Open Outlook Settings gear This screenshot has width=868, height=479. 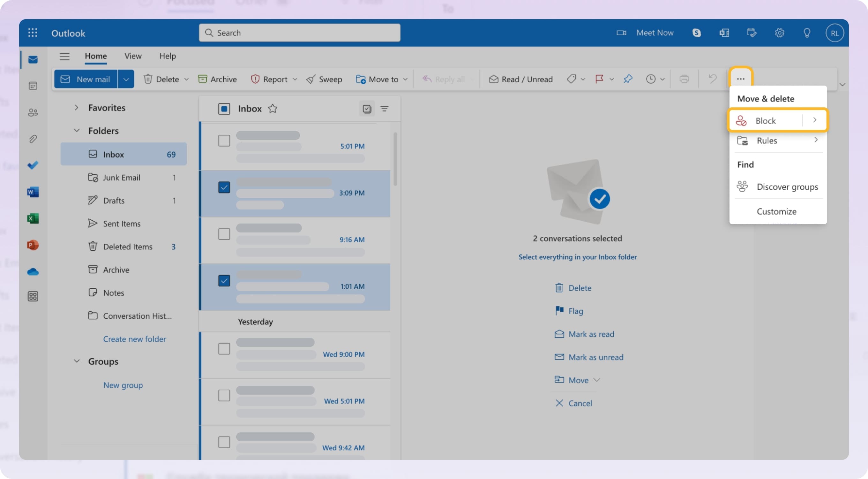pyautogui.click(x=779, y=33)
